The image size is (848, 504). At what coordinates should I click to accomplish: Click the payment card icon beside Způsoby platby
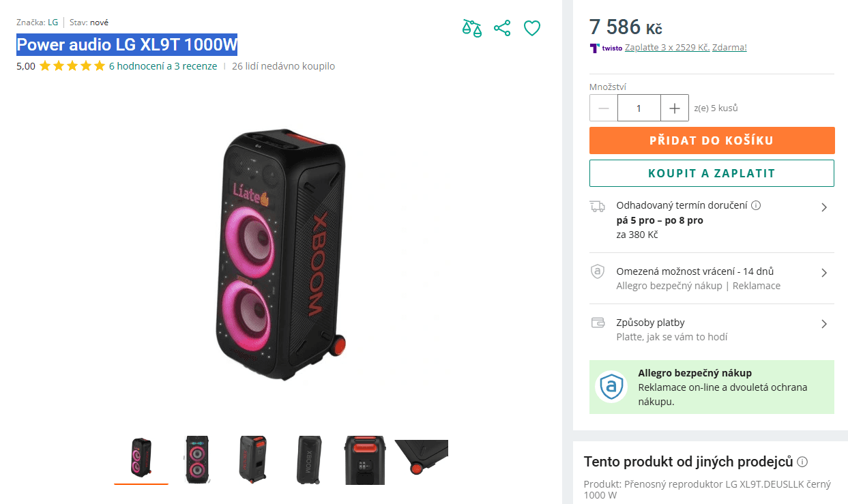click(x=598, y=323)
